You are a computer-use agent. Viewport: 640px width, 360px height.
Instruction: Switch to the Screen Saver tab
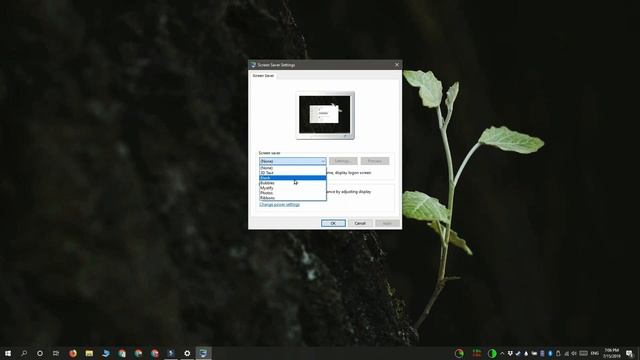(x=263, y=76)
